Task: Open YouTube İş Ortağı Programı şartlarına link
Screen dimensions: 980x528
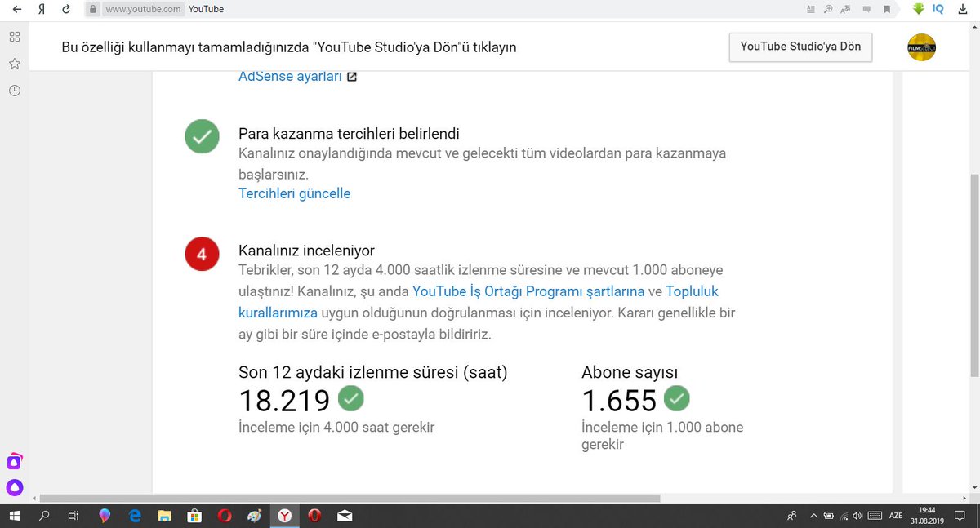Action: tap(528, 291)
